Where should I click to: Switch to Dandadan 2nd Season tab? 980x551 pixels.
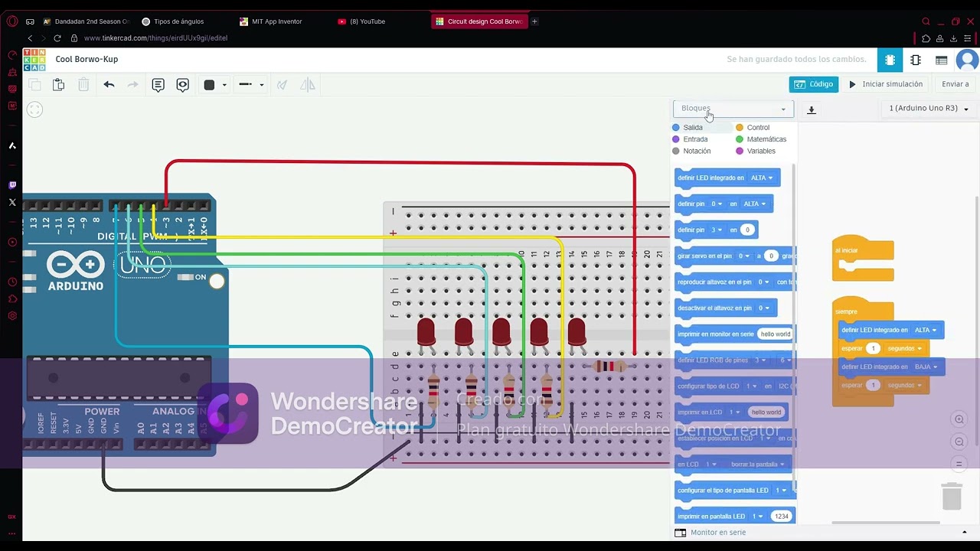87,21
